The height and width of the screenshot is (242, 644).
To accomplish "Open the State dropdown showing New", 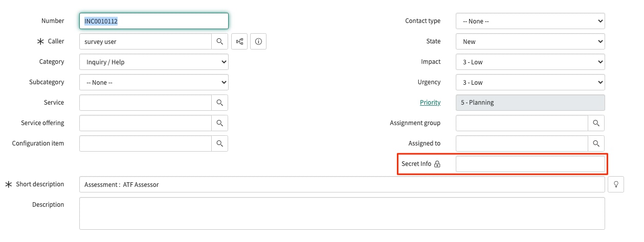I will tap(530, 41).
